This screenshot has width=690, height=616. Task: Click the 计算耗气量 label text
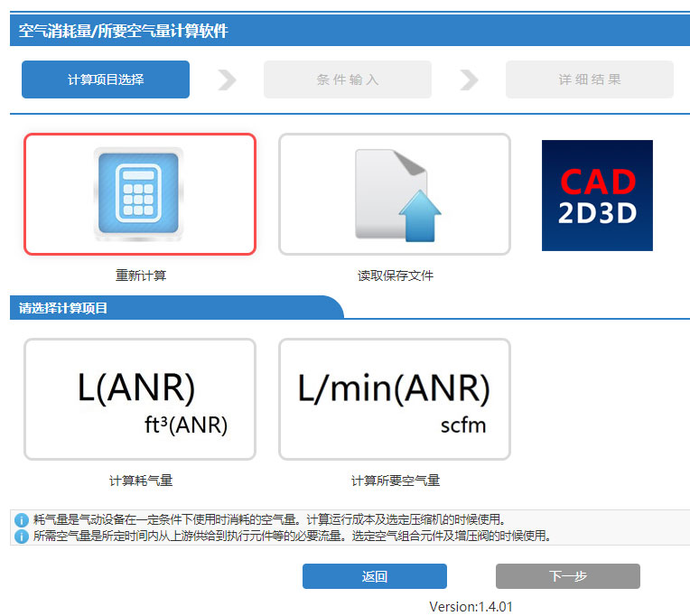click(140, 481)
